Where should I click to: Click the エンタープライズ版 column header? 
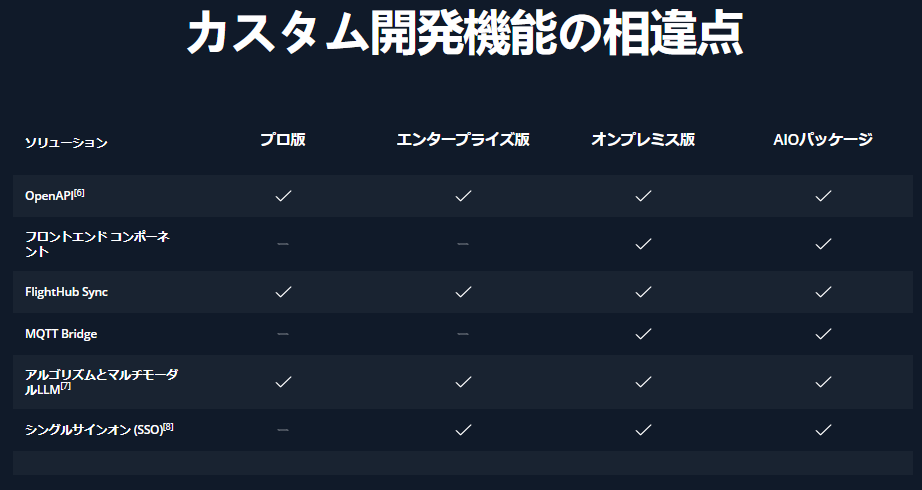pos(463,140)
